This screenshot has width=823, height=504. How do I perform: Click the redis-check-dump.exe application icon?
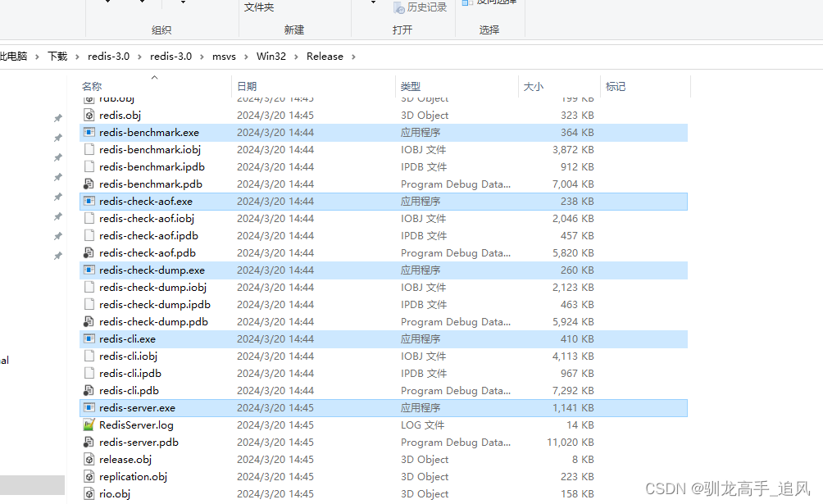[89, 270]
